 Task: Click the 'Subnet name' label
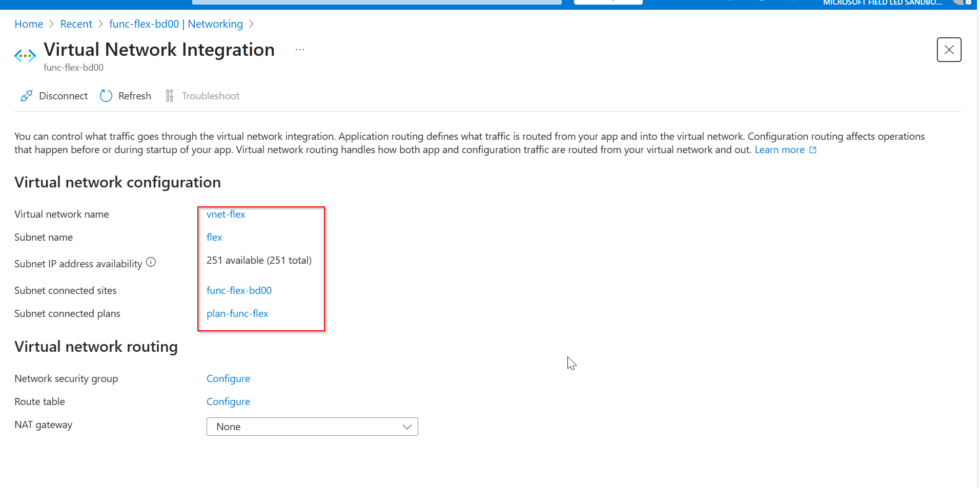[x=44, y=237]
